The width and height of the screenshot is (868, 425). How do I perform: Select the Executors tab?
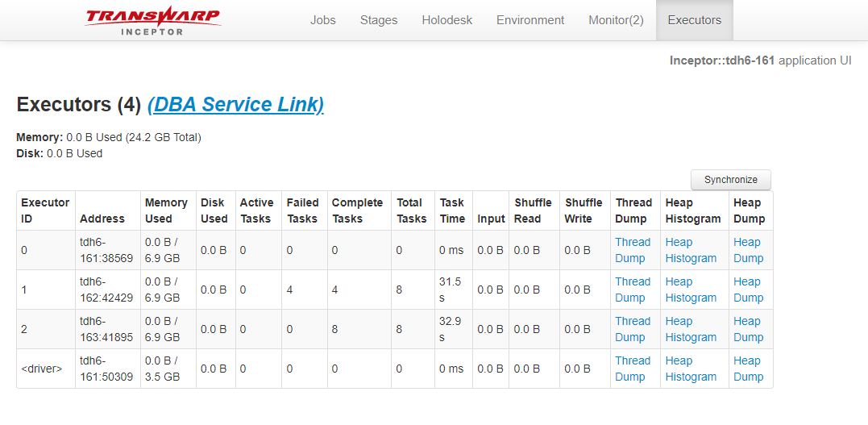tap(694, 20)
